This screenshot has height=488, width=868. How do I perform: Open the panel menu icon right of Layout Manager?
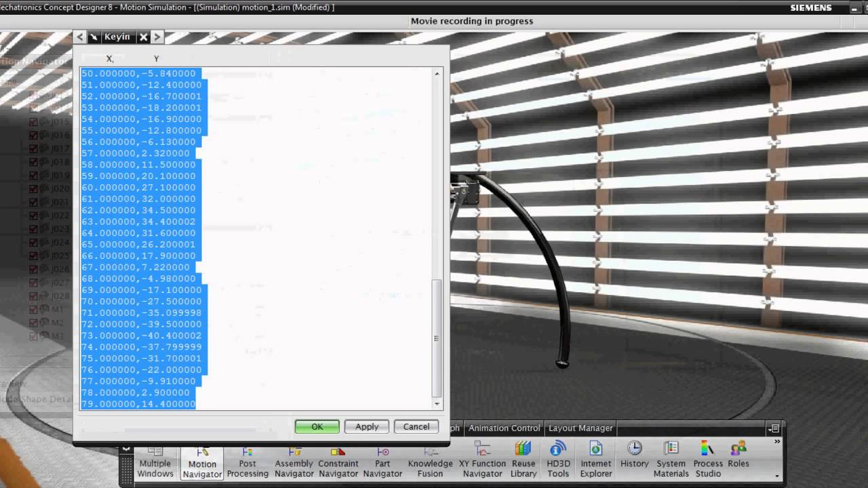click(x=774, y=428)
